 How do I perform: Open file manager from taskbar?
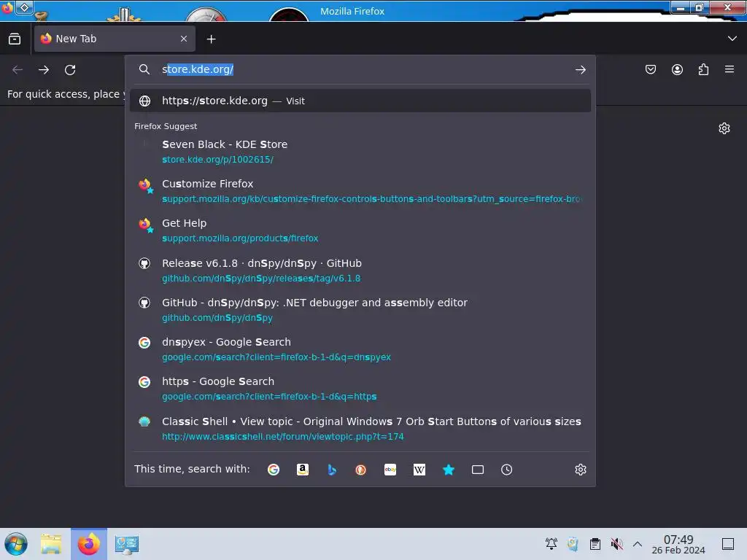(x=51, y=544)
